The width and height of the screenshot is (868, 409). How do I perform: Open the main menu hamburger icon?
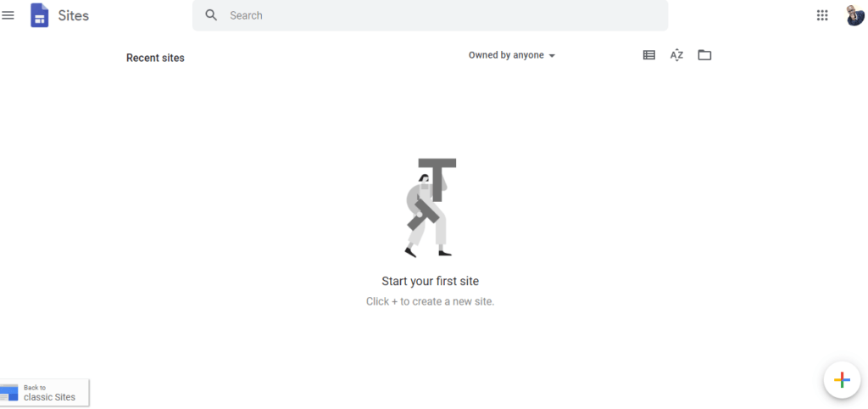click(8, 15)
